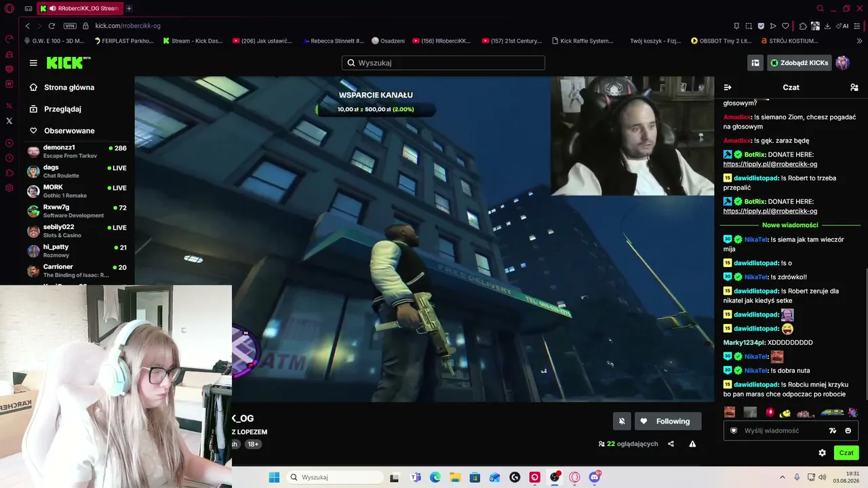Image resolution: width=868 pixels, height=488 pixels.
Task: Click the Kick stream video player
Action: [425, 239]
